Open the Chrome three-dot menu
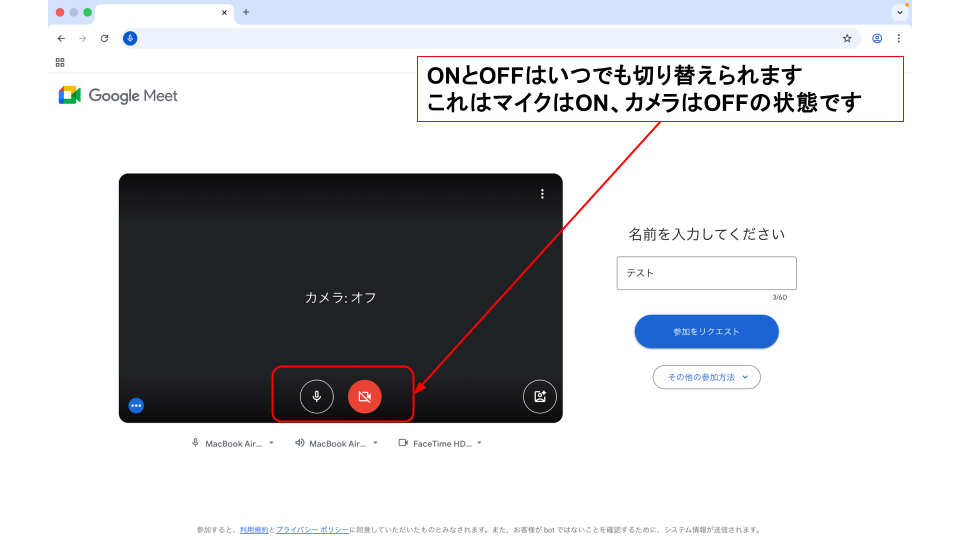This screenshot has height=540, width=960. 898,38
